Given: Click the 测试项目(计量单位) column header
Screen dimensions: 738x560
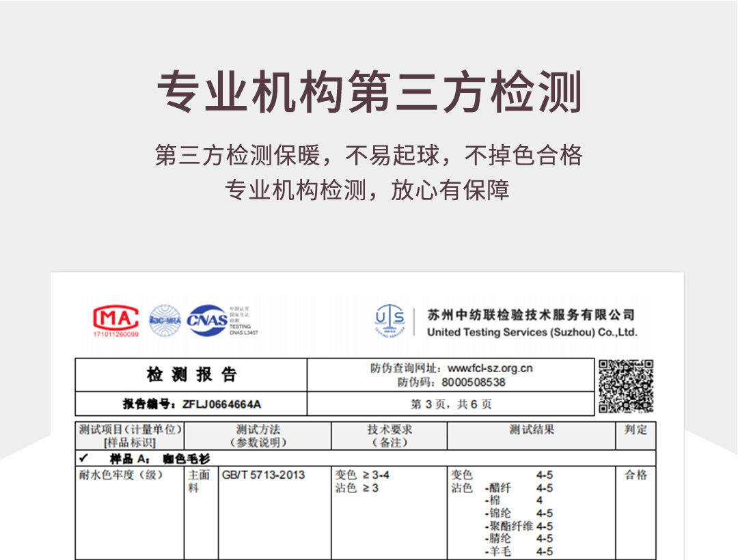Looking at the screenshot, I should 130,436.
